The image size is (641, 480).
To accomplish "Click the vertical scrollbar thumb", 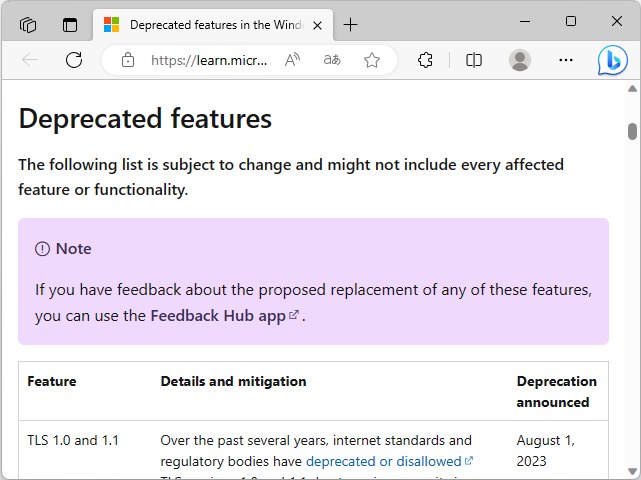I will point(632,131).
